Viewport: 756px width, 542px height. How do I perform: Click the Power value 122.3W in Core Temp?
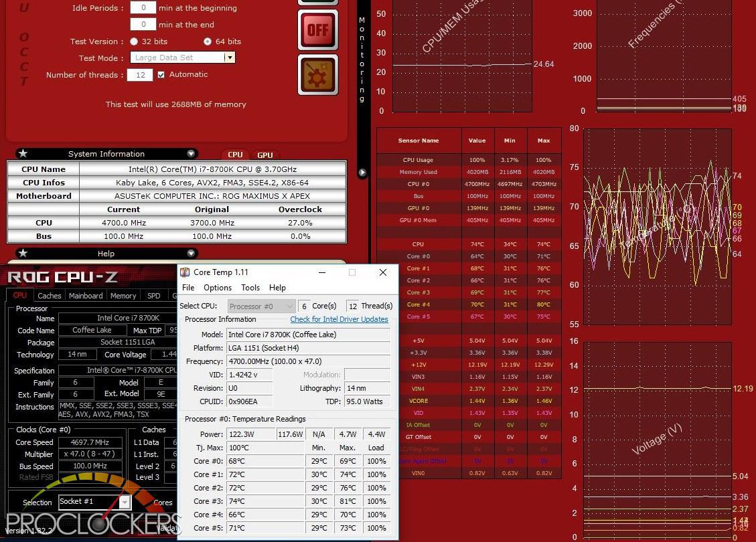coord(250,434)
